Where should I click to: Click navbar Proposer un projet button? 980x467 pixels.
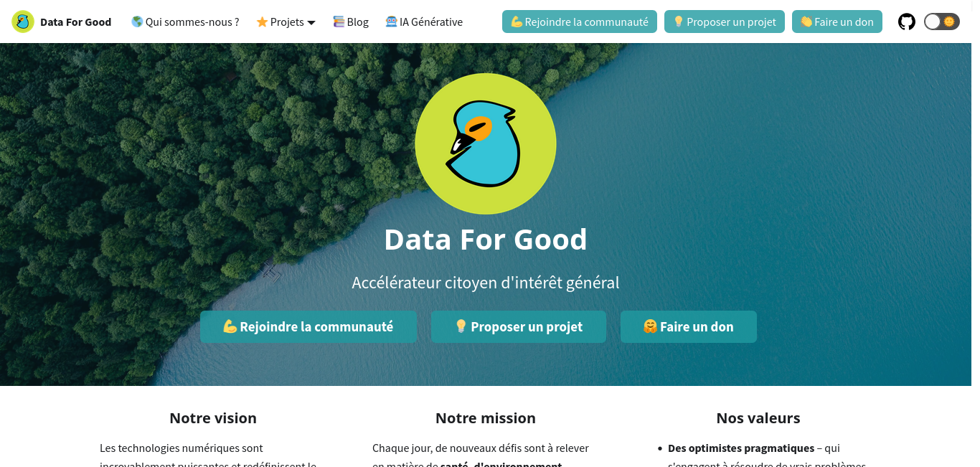(725, 22)
